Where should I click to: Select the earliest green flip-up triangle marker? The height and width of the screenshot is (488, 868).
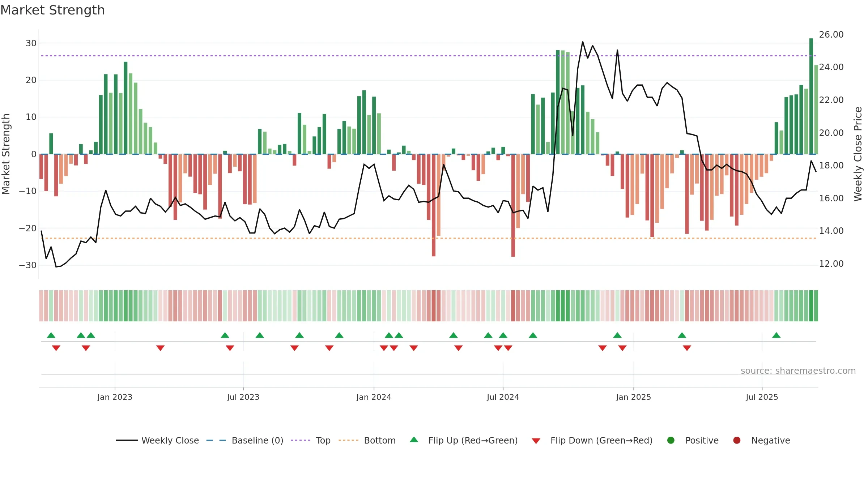pos(51,335)
